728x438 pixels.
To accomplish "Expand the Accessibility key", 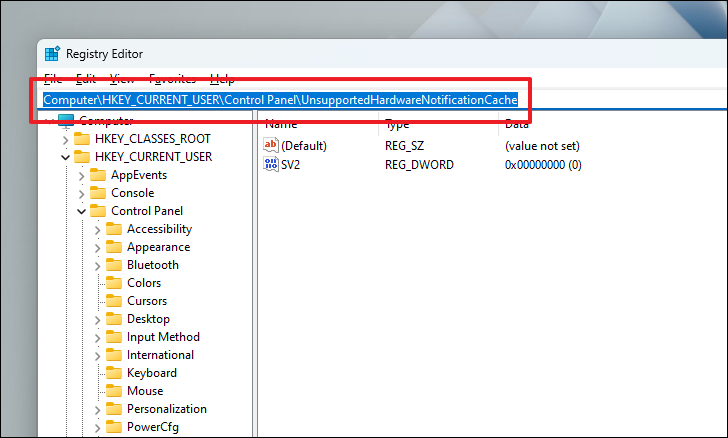I will tap(97, 229).
